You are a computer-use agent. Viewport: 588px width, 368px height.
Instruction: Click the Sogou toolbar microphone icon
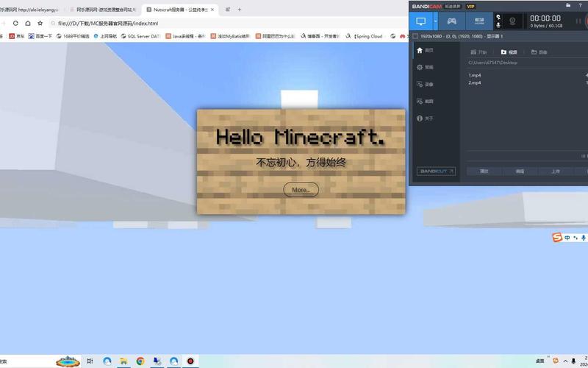coord(584,238)
